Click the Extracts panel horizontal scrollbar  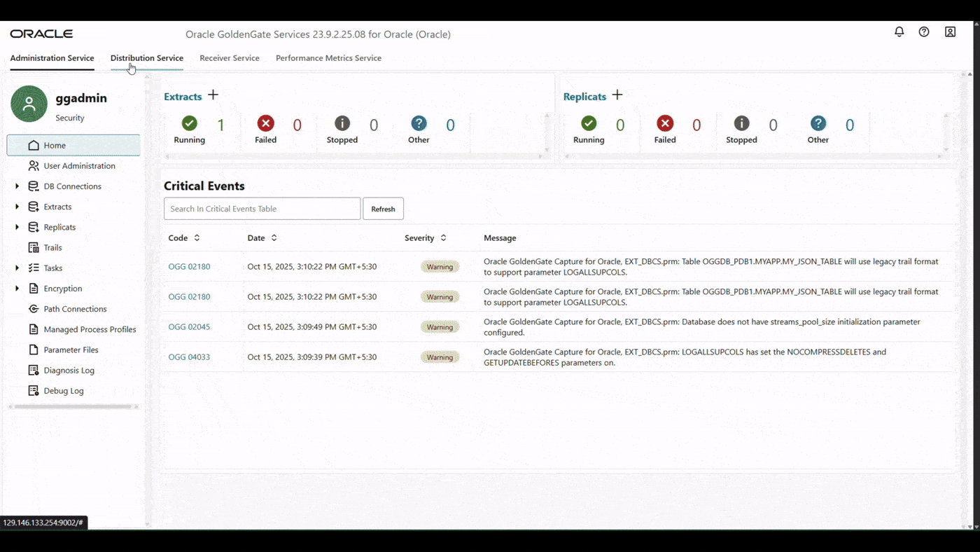353,156
